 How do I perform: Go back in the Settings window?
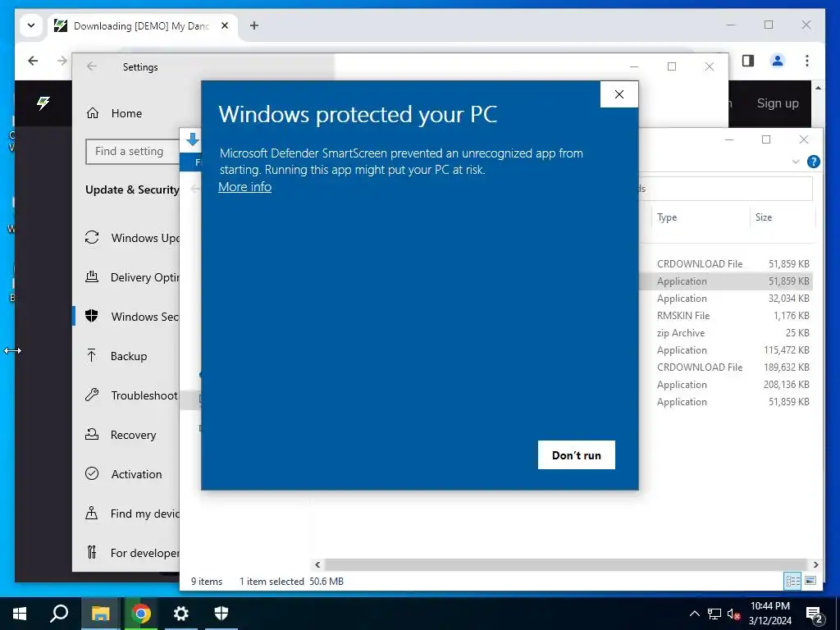(92, 66)
